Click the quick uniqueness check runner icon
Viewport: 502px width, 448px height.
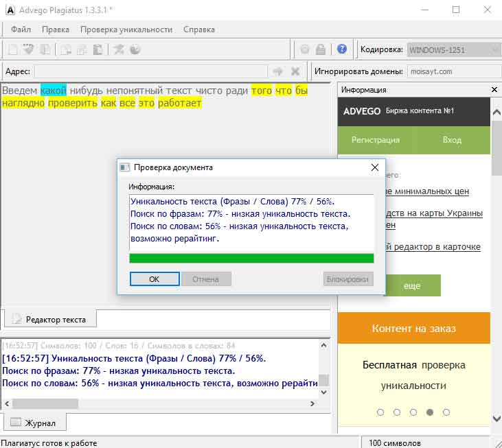click(x=118, y=49)
